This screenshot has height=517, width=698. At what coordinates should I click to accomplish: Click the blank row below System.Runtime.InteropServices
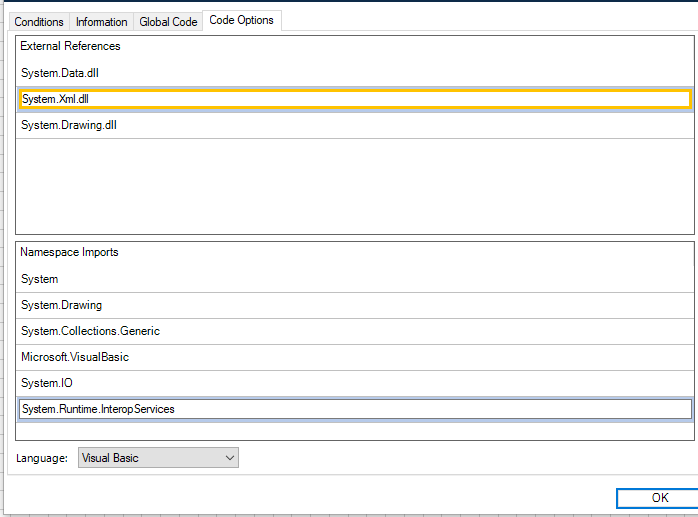point(354,431)
